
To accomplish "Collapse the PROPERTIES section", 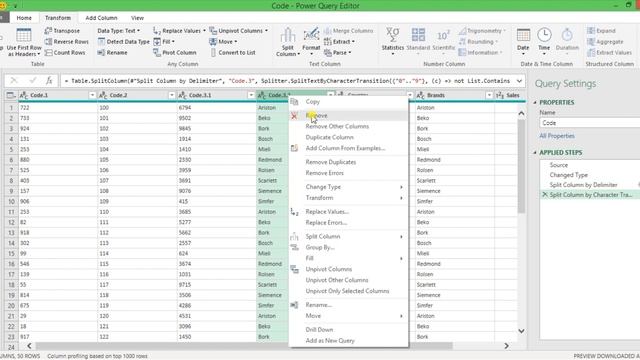I will [x=535, y=102].
